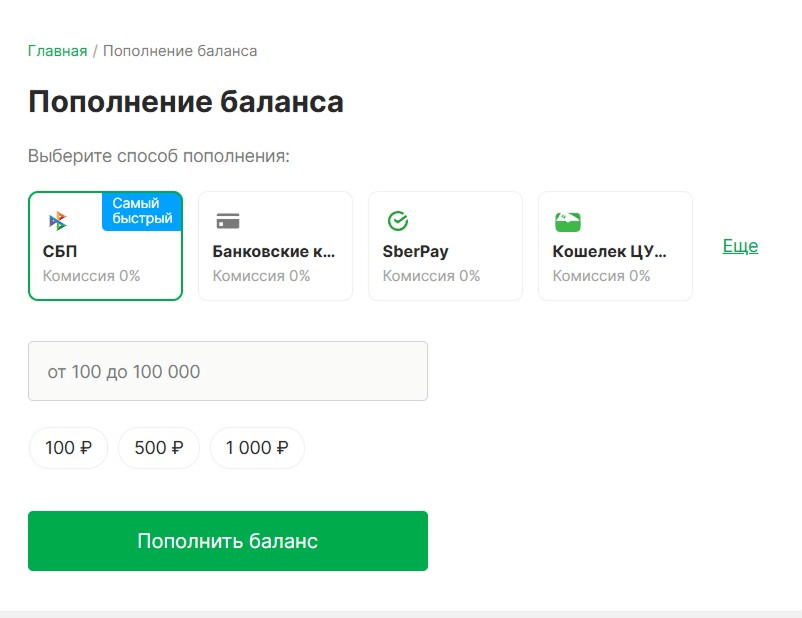Click the amount input field от 100 до 100 000
The width and height of the screenshot is (802, 618).
[228, 370]
